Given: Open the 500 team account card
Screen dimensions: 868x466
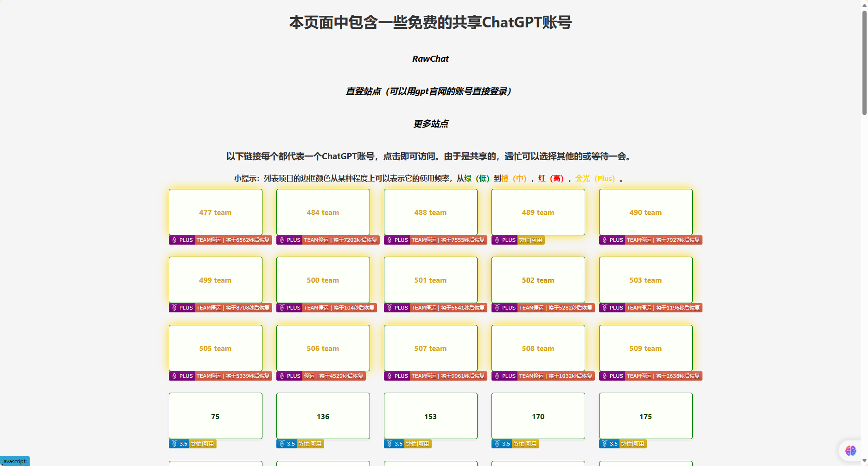Looking at the screenshot, I should (323, 280).
